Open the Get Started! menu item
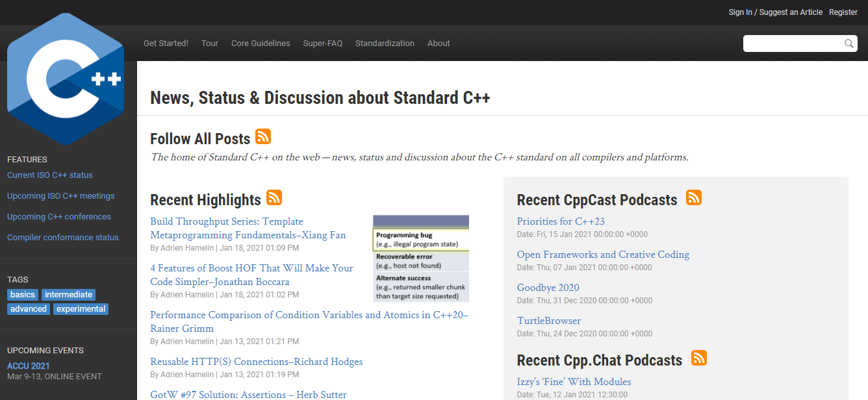868x400 pixels. click(x=166, y=44)
